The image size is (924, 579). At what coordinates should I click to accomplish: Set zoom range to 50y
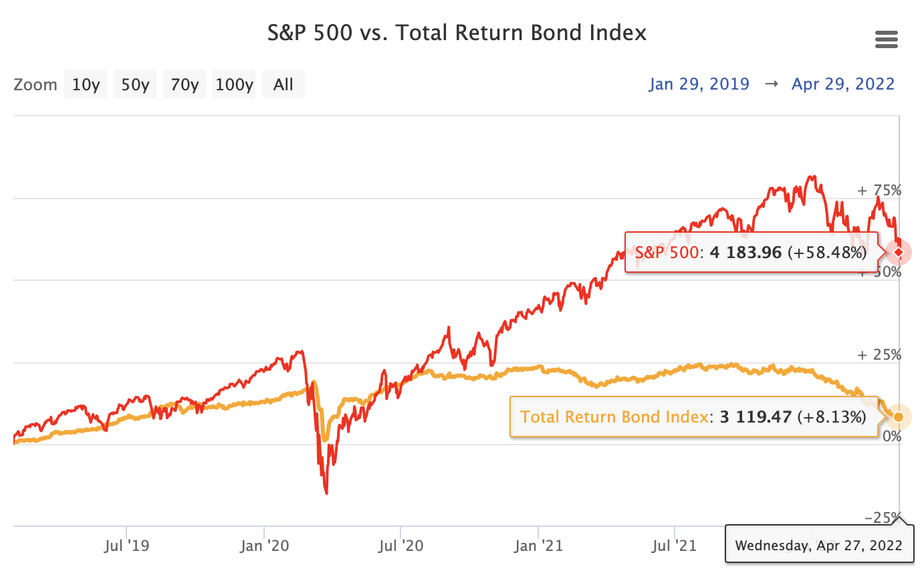coord(135,85)
